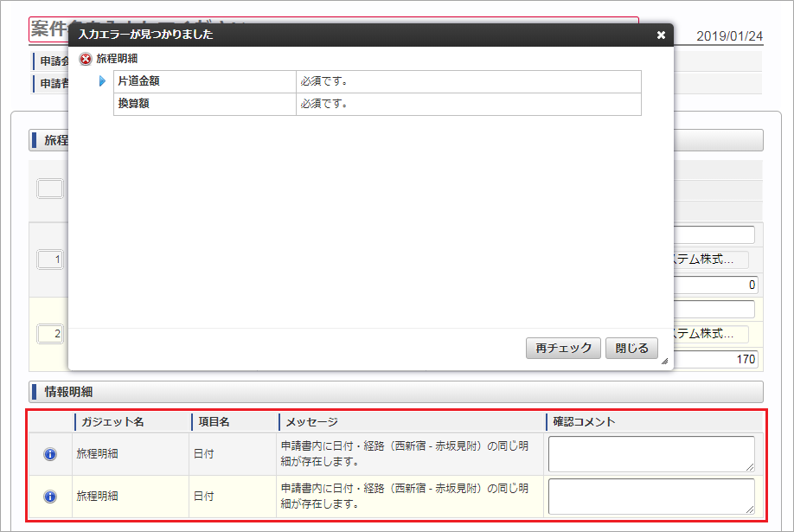Click the row number 2 box
The height and width of the screenshot is (532, 794).
click(x=49, y=334)
